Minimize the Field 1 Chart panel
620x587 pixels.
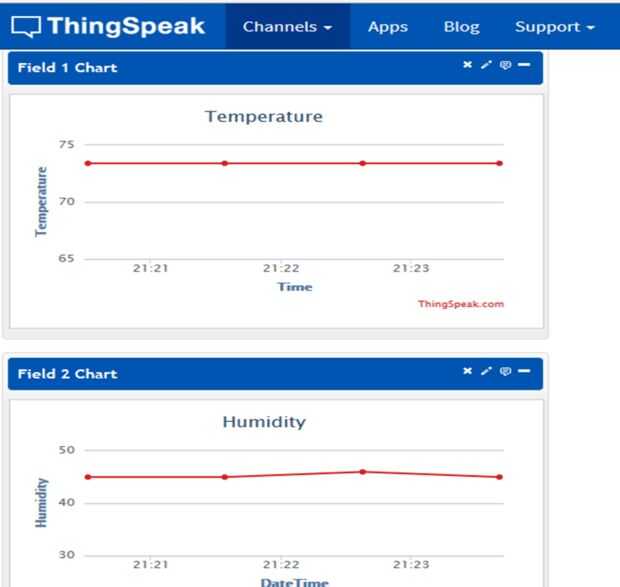click(x=524, y=65)
